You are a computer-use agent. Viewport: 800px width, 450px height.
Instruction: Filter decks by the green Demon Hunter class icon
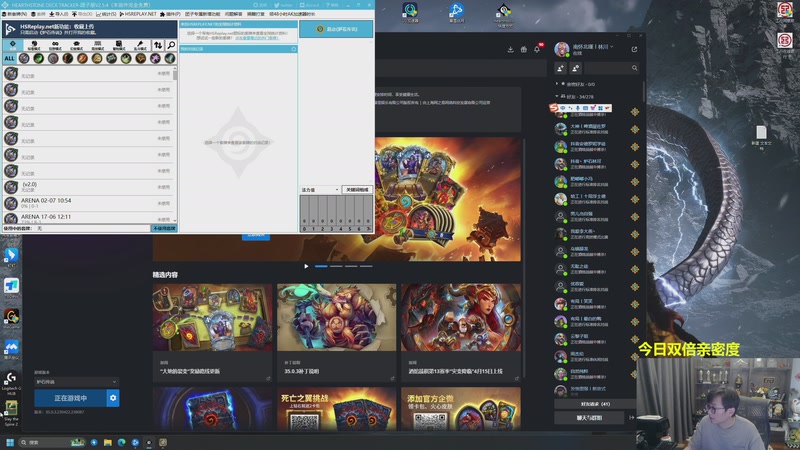pyautogui.click(x=38, y=58)
